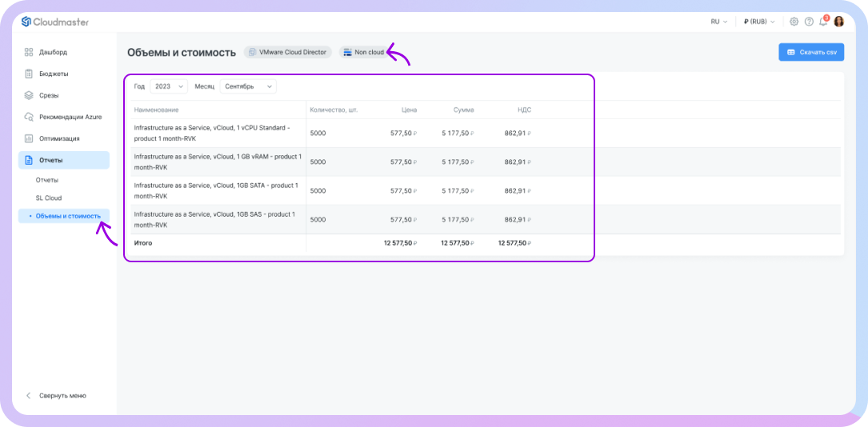Open SL Cloud submenu item
The height and width of the screenshot is (427, 868).
coord(49,198)
